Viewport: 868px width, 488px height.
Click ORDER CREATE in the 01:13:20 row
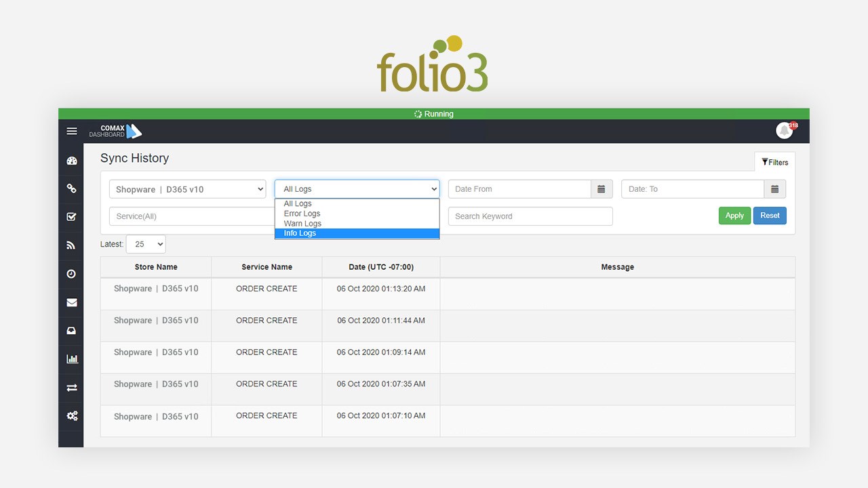point(267,289)
